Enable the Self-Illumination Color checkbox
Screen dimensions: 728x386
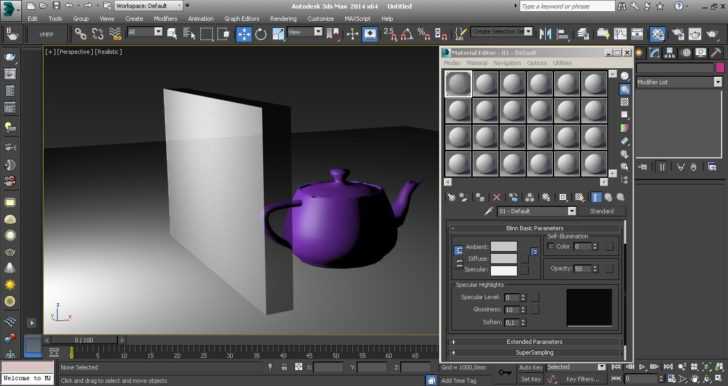pos(551,246)
